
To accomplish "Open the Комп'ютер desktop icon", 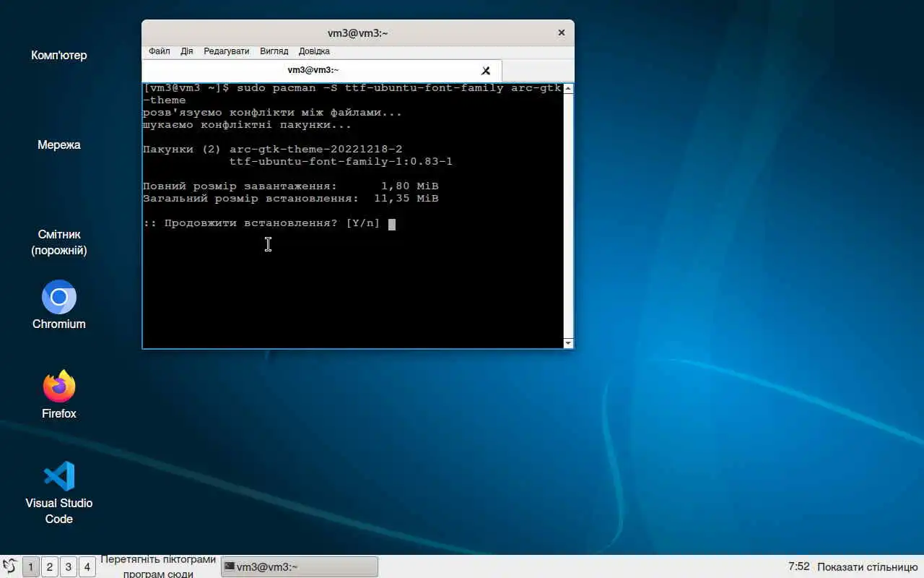I will click(x=59, y=55).
